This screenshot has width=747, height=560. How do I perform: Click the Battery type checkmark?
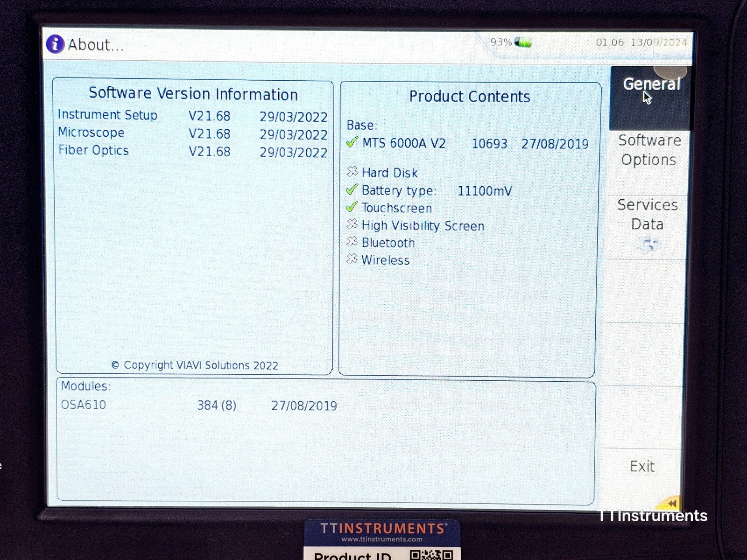(352, 189)
